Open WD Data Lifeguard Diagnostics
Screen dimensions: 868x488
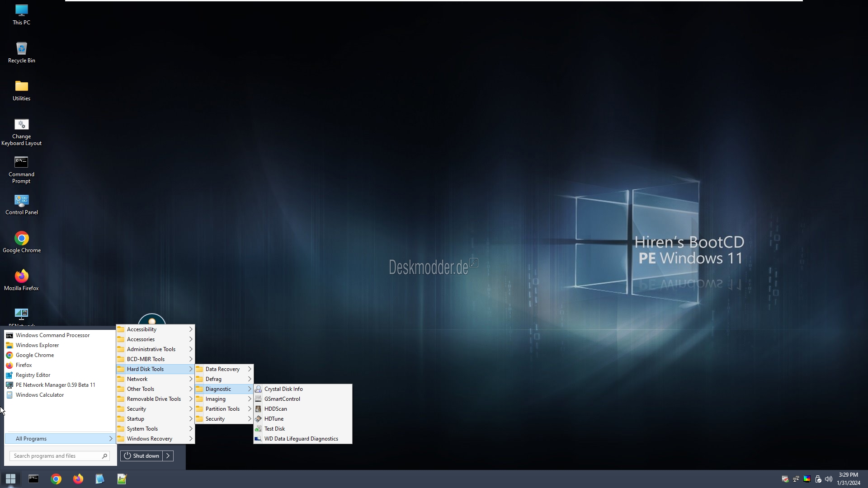[303, 439]
